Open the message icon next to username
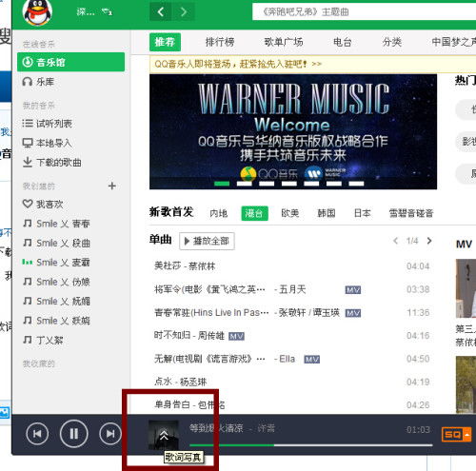This screenshot has height=471, width=476. click(107, 12)
